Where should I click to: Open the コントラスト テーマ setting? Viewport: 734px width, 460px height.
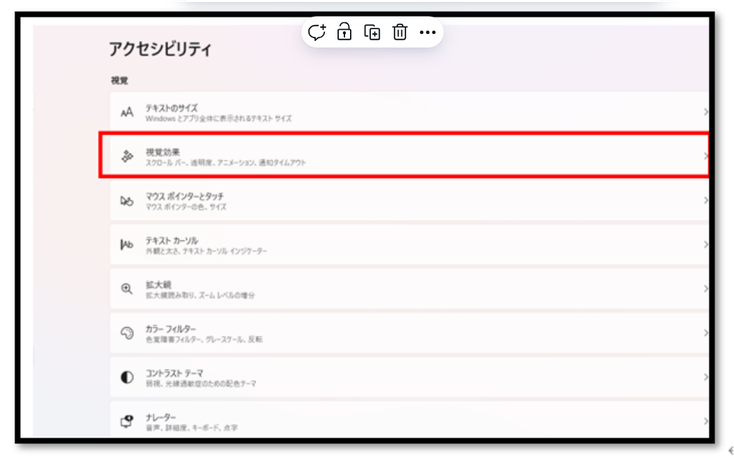click(x=409, y=377)
